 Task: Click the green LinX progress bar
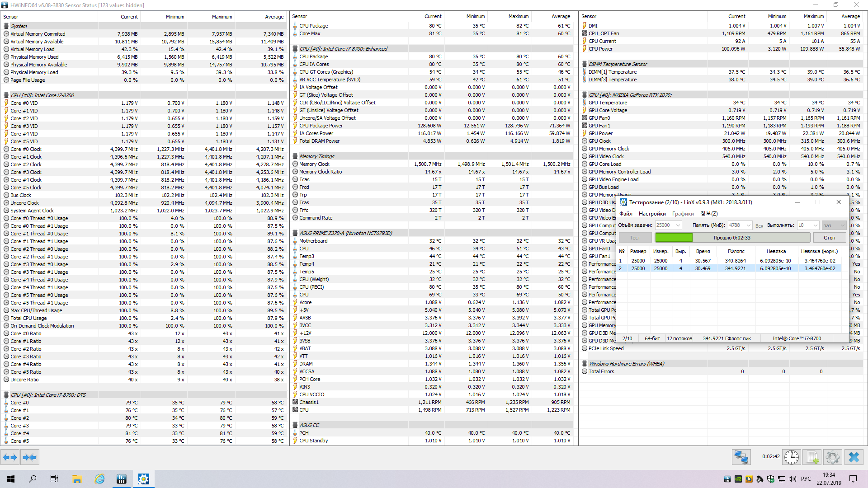pyautogui.click(x=674, y=238)
